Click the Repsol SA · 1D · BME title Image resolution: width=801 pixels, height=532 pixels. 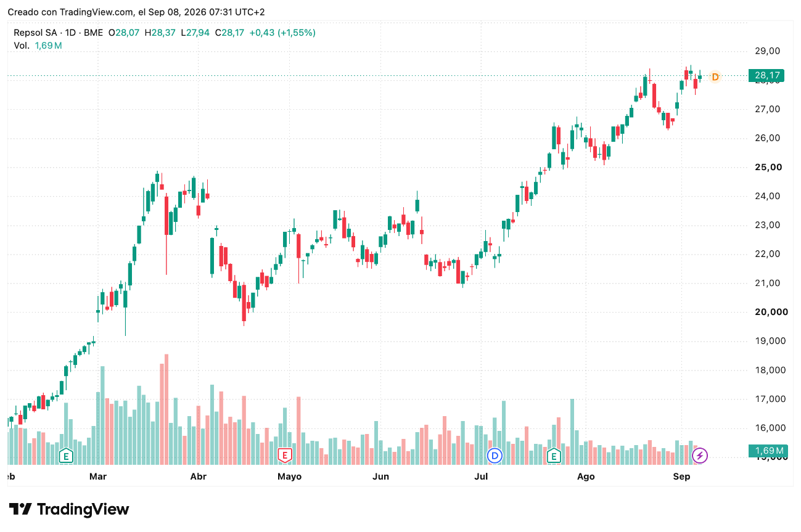point(59,33)
